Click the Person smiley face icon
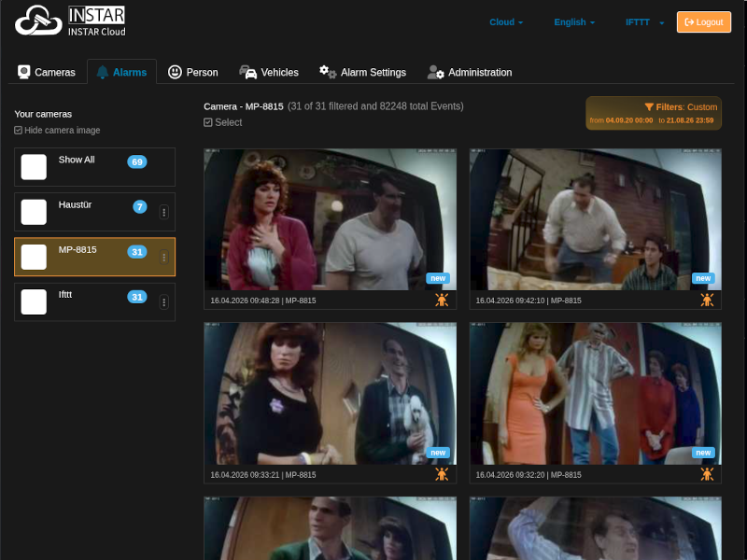This screenshot has height=560, width=747. pyautogui.click(x=175, y=72)
